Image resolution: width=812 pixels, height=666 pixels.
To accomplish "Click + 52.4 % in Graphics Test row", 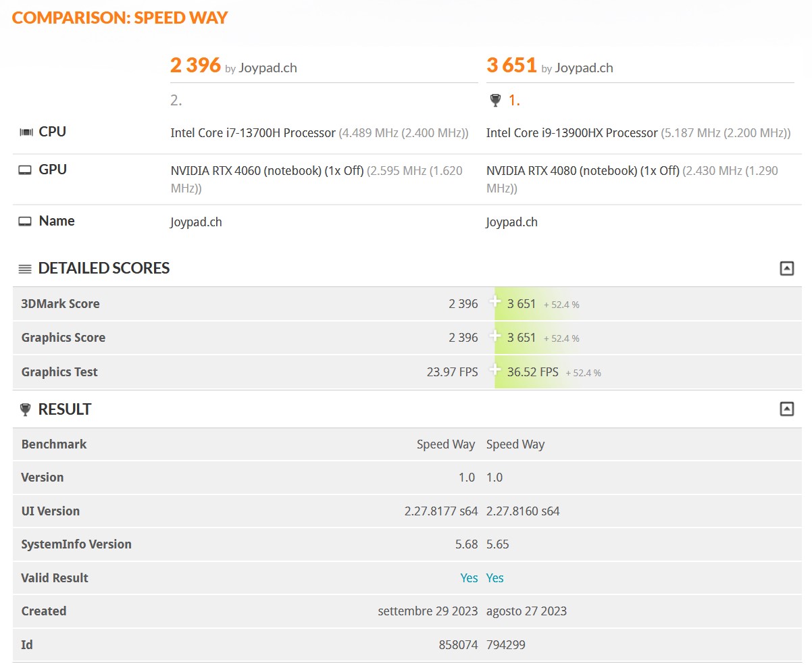I will click(x=583, y=373).
